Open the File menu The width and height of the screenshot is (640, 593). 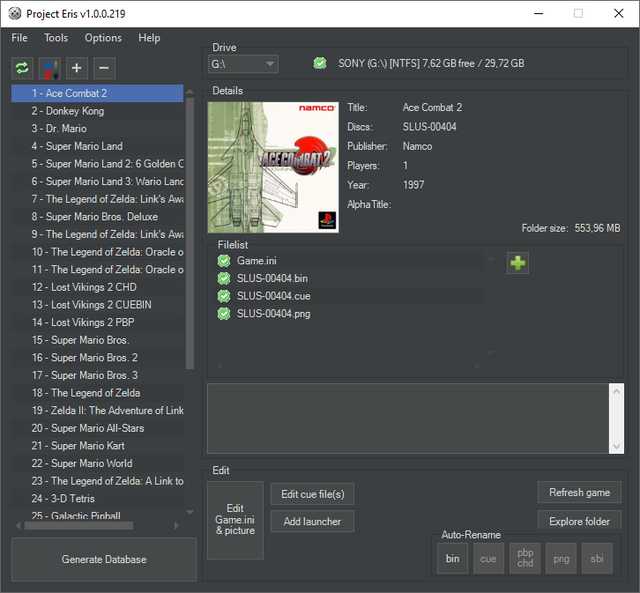pos(20,38)
